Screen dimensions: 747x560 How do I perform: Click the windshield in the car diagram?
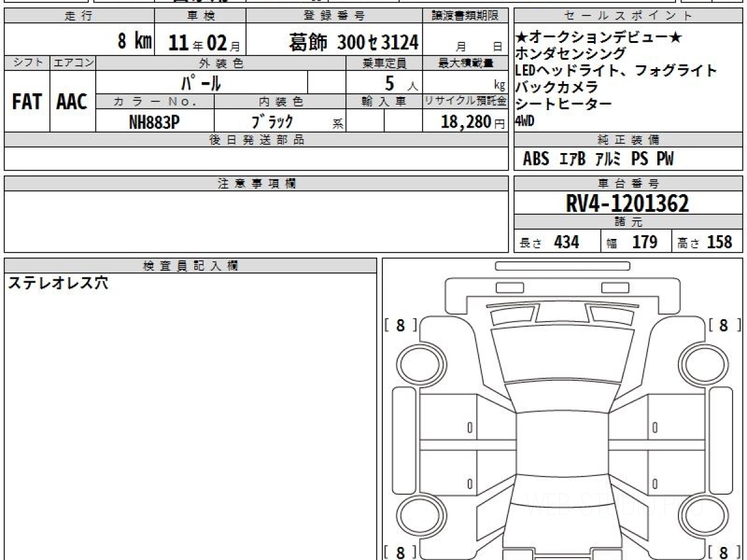tap(562, 397)
